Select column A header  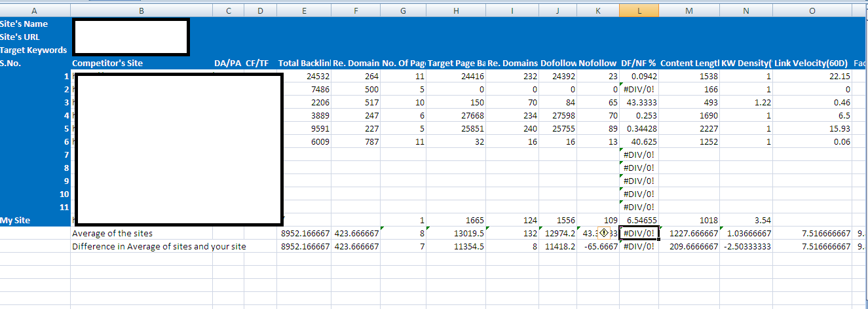tap(35, 10)
